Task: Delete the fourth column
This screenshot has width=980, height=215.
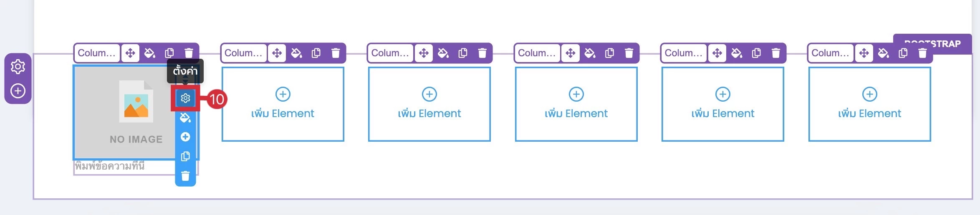Action: point(629,53)
